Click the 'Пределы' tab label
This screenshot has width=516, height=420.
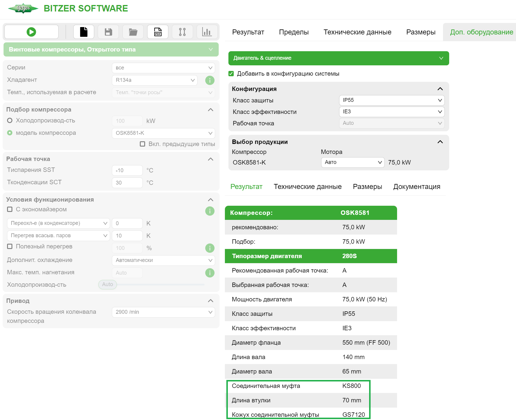tap(294, 32)
